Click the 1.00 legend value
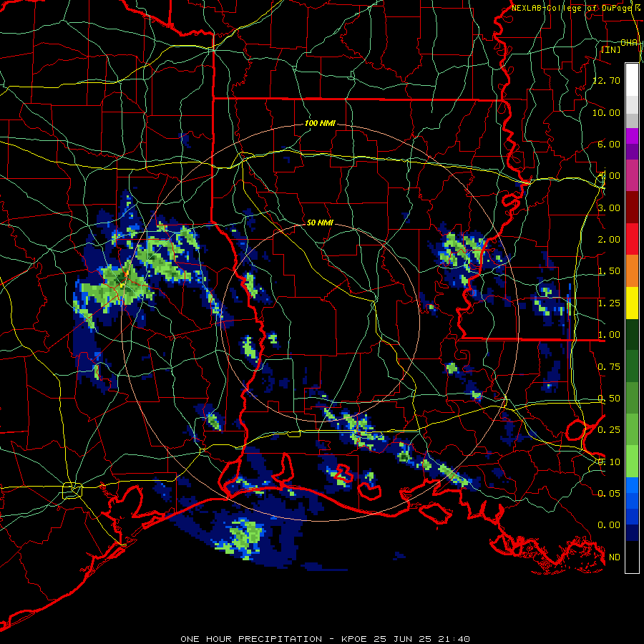The image size is (644, 644). (x=609, y=335)
